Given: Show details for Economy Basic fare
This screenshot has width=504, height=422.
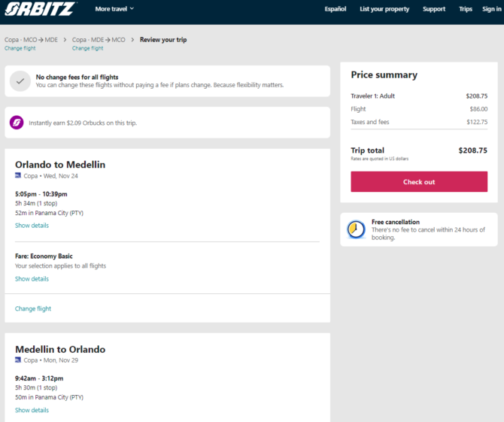Looking at the screenshot, I should tap(32, 278).
